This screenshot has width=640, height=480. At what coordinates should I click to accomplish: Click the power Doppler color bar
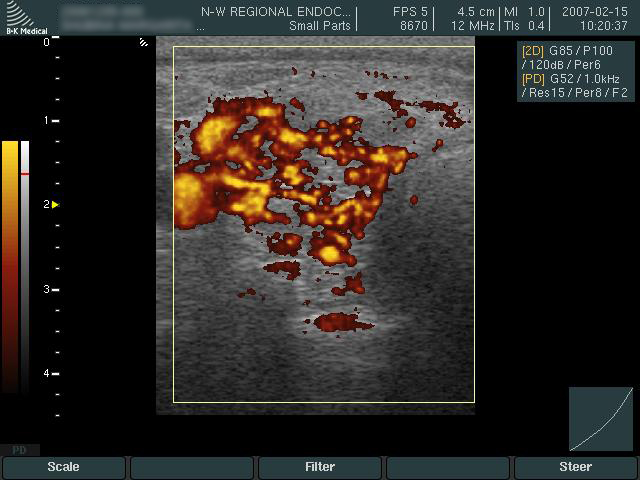[10, 266]
